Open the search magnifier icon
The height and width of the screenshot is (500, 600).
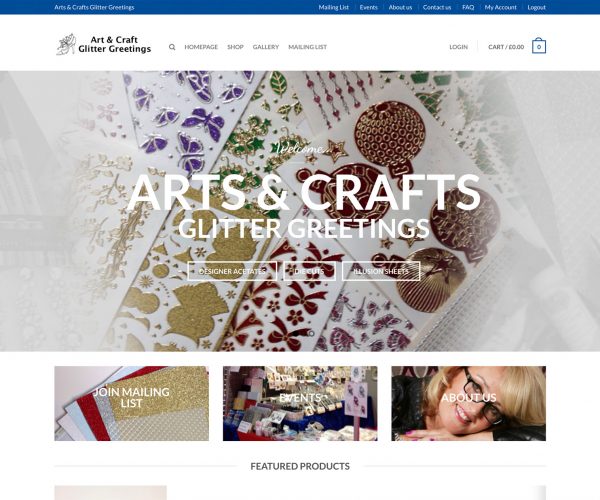pyautogui.click(x=172, y=47)
